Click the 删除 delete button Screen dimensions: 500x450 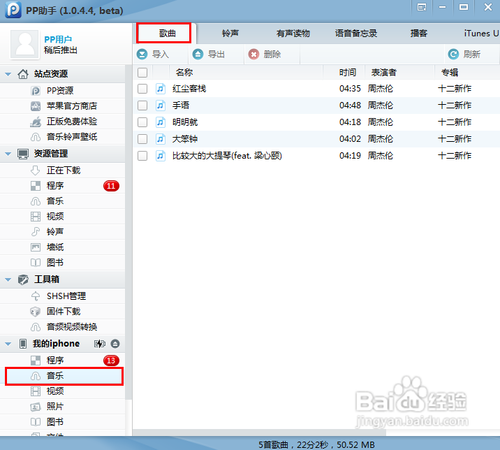[265, 54]
